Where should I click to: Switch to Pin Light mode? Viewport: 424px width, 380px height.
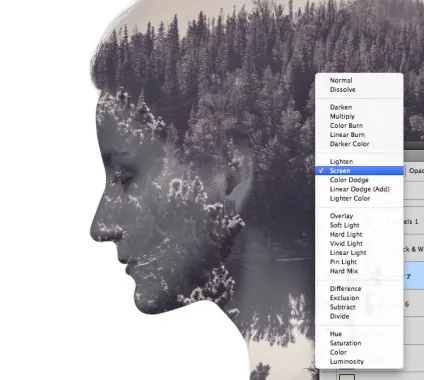click(x=359, y=262)
